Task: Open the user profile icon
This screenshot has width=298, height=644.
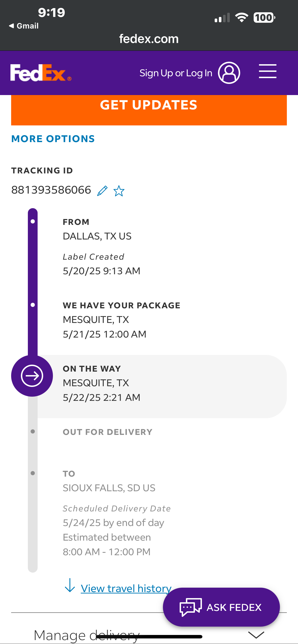Action: (x=229, y=73)
